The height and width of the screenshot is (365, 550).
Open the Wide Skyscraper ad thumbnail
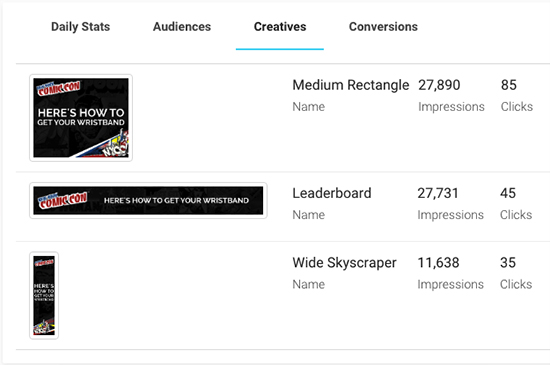pyautogui.click(x=44, y=295)
